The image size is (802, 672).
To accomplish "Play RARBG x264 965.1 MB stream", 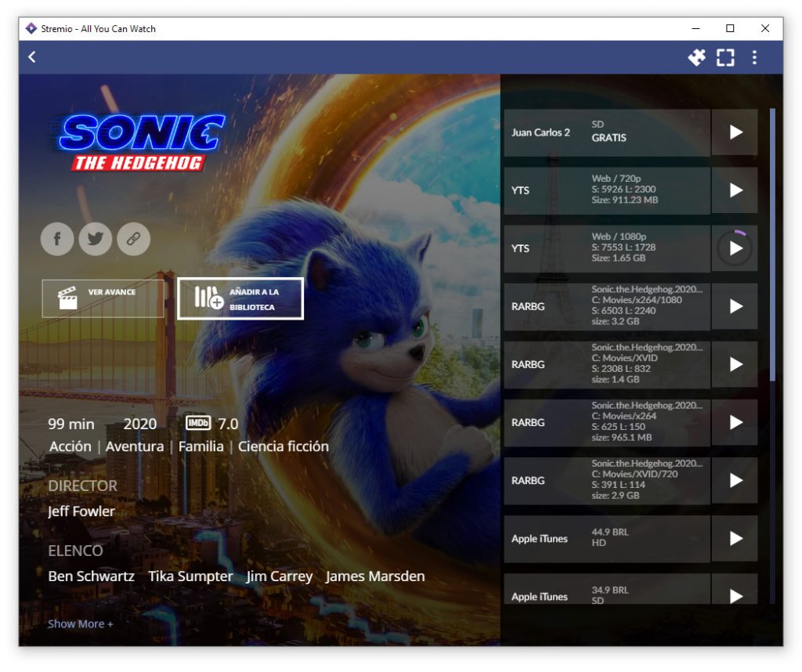I will (x=735, y=422).
